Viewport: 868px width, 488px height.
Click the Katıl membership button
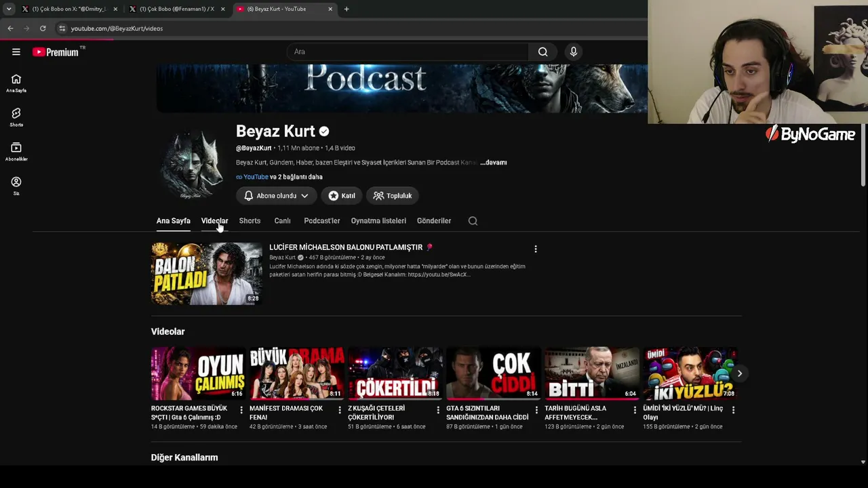[x=342, y=196]
